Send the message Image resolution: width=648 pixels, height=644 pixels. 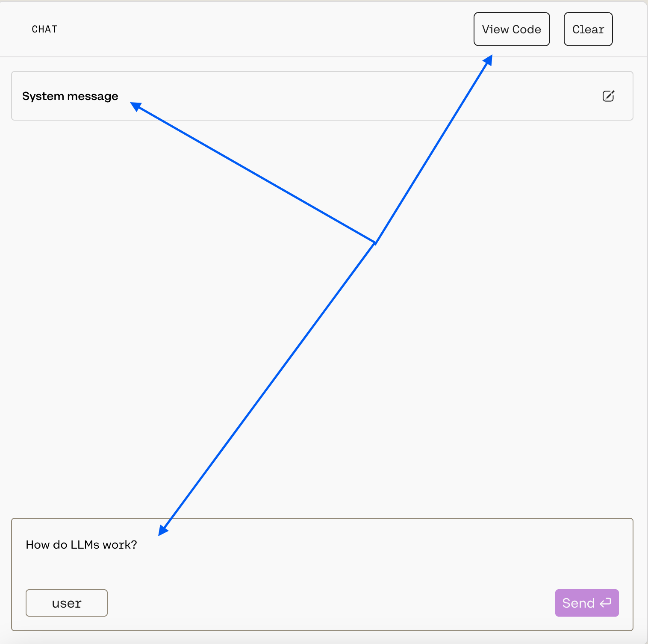(x=586, y=603)
